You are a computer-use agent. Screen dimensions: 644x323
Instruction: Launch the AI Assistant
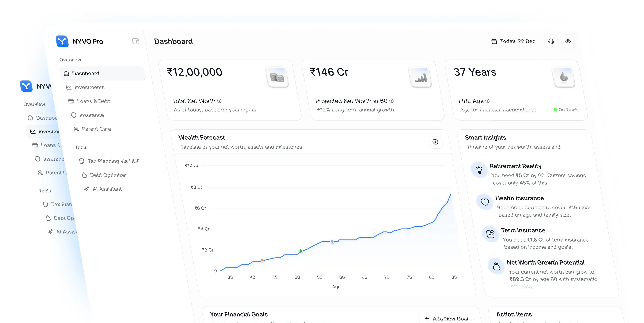[107, 189]
